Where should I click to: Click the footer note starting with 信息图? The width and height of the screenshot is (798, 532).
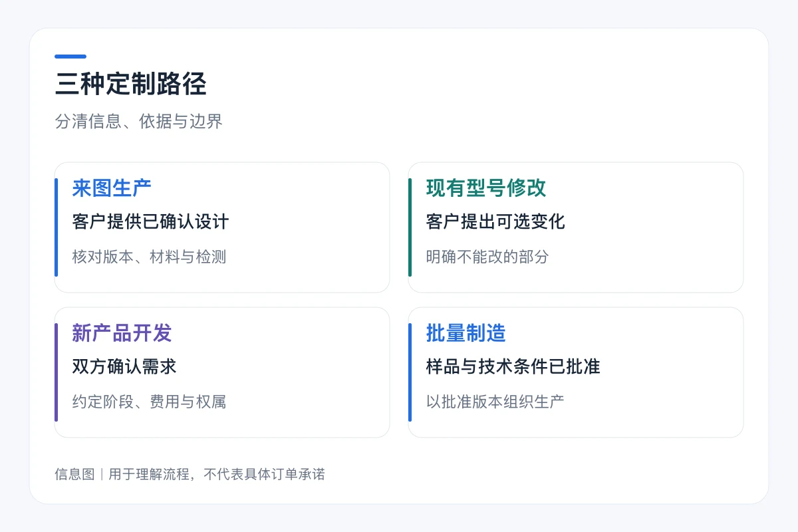pos(190,475)
